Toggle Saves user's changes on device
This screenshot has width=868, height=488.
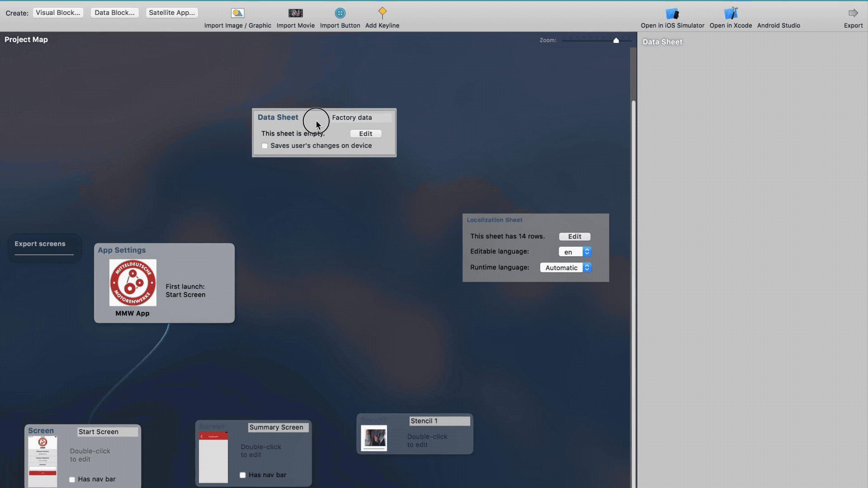[x=264, y=145]
